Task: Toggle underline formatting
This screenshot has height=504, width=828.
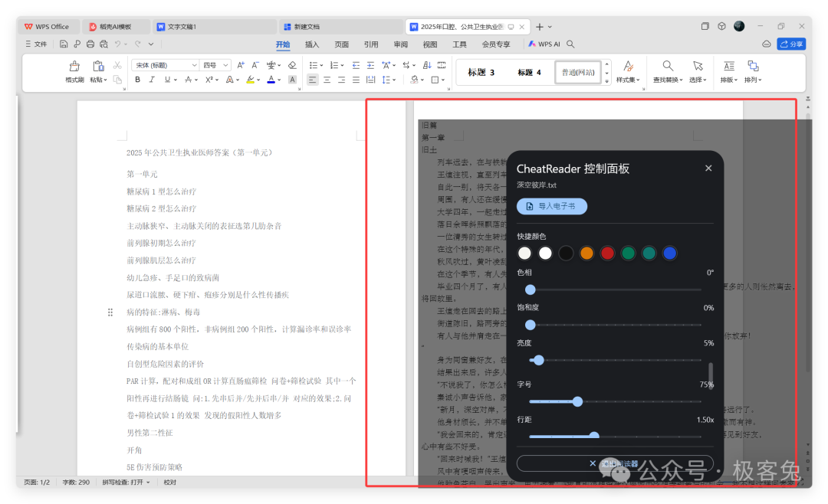Action: coord(167,80)
